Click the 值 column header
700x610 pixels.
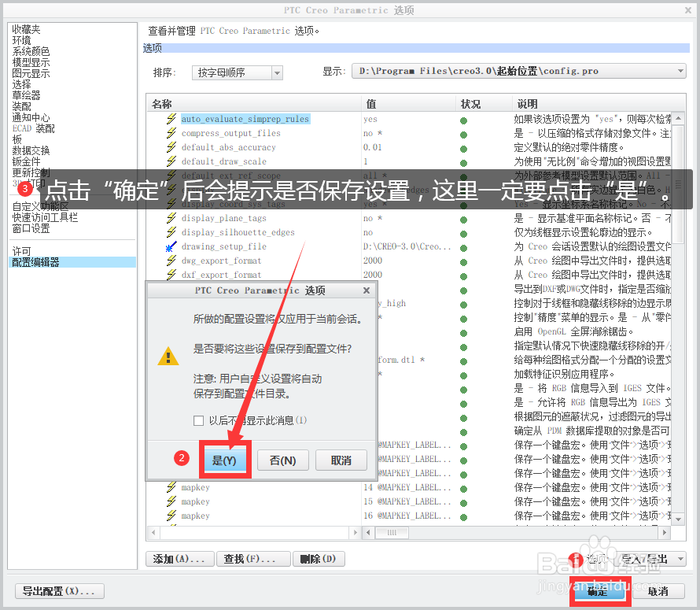point(408,104)
